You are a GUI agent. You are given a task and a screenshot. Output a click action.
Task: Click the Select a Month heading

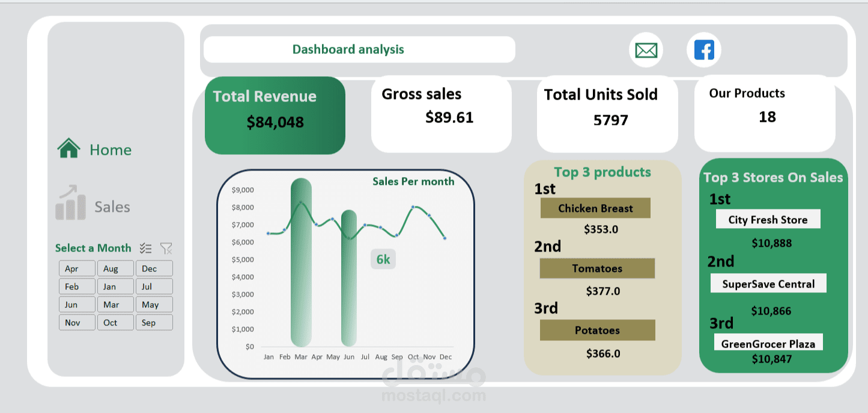click(x=93, y=248)
